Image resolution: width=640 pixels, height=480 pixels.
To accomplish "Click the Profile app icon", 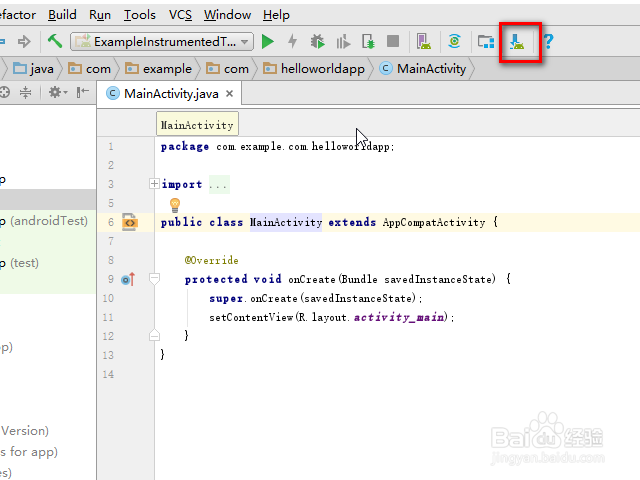I will pos(343,42).
